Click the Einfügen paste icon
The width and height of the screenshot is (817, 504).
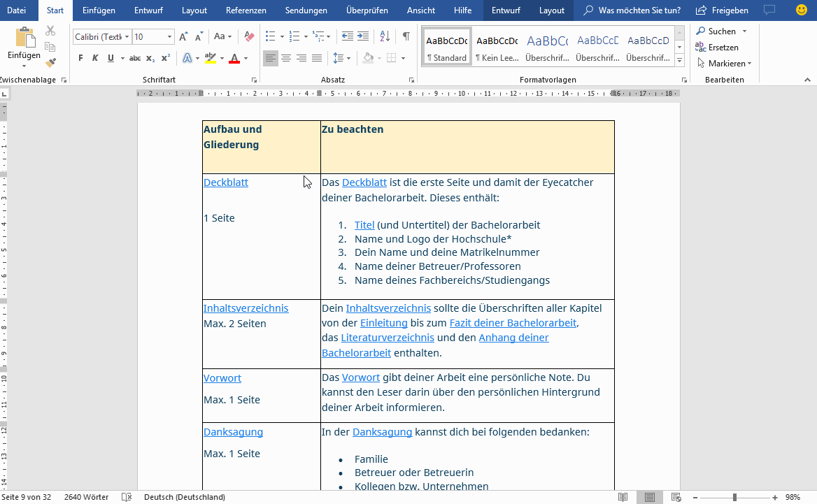click(24, 38)
